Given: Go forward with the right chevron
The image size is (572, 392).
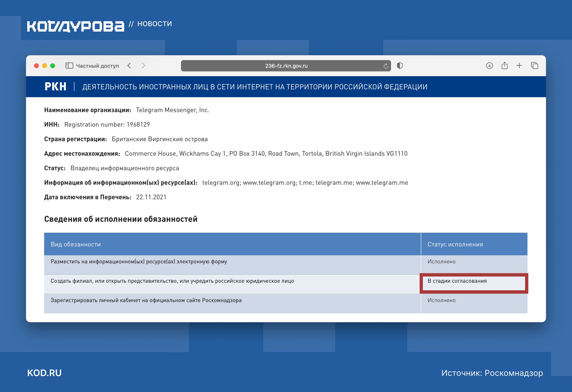Looking at the screenshot, I should coord(143,66).
